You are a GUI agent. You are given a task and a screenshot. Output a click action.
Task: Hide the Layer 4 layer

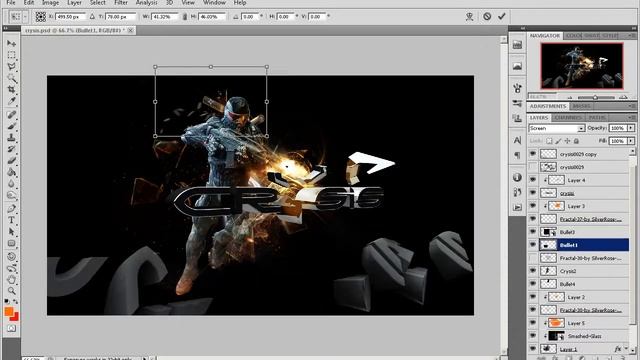coord(533,180)
